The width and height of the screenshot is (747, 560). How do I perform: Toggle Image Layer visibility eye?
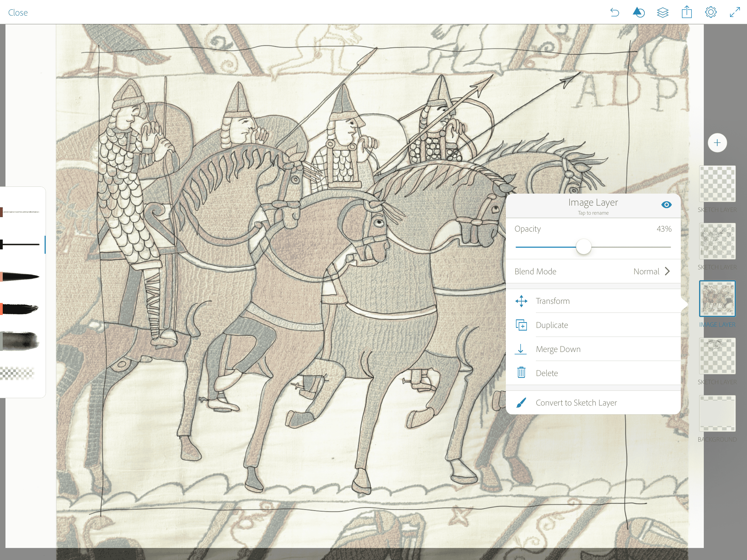coord(666,205)
